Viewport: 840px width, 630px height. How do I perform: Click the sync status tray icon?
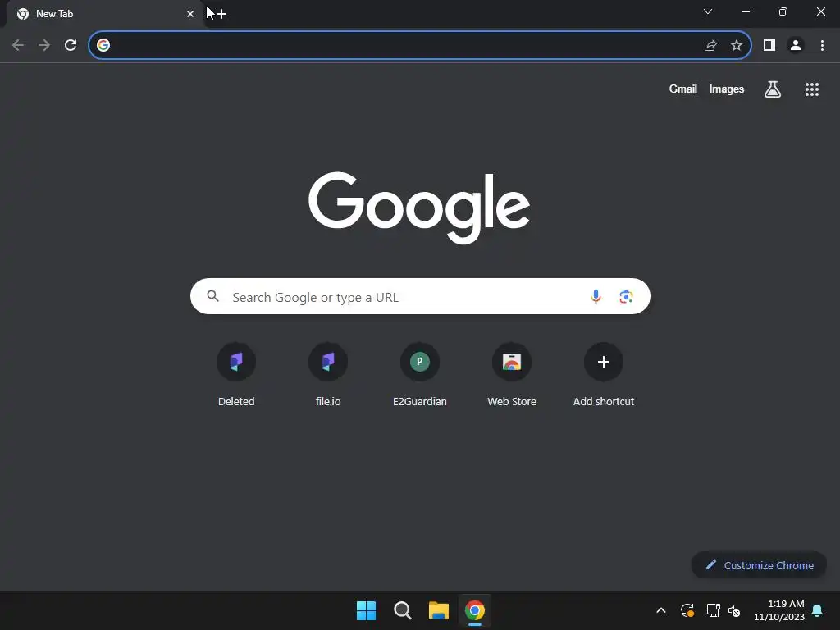[687, 610]
